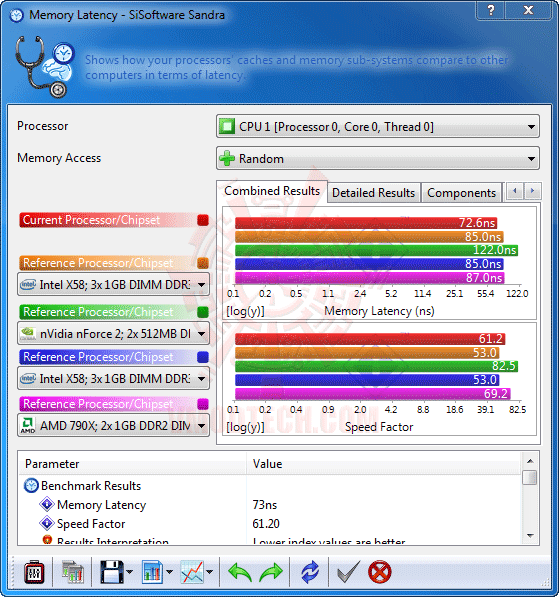Expand the line graph icon's dropdown arrow
Image resolution: width=559 pixels, height=597 pixels.
[x=209, y=572]
